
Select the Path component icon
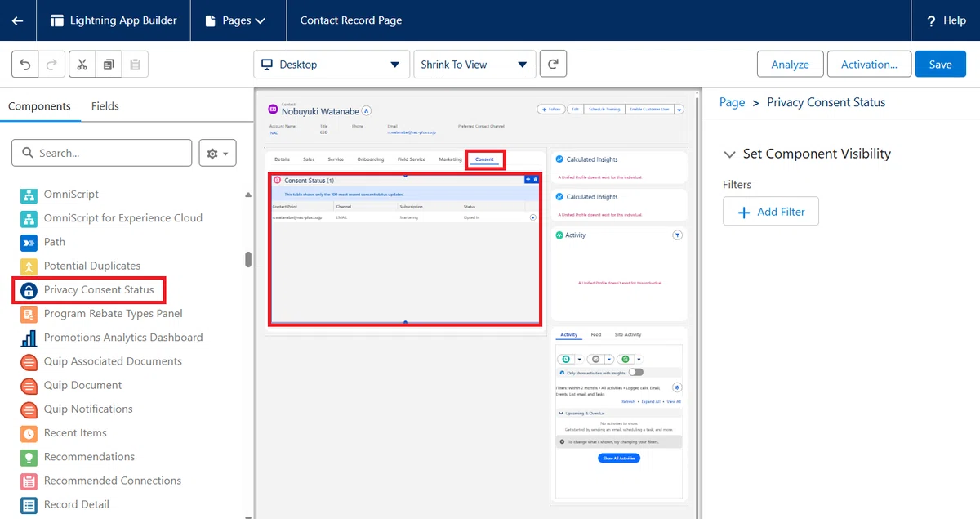(x=29, y=243)
